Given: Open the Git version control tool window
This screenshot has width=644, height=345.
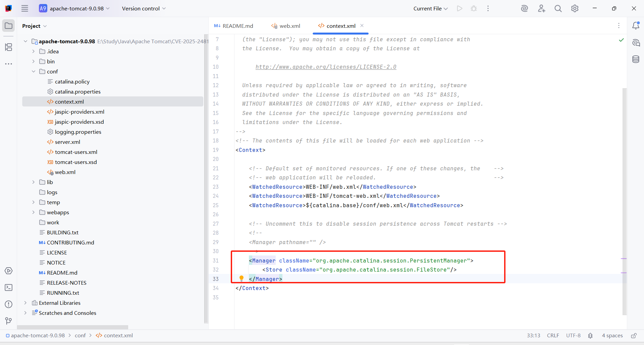Looking at the screenshot, I should tap(9, 321).
